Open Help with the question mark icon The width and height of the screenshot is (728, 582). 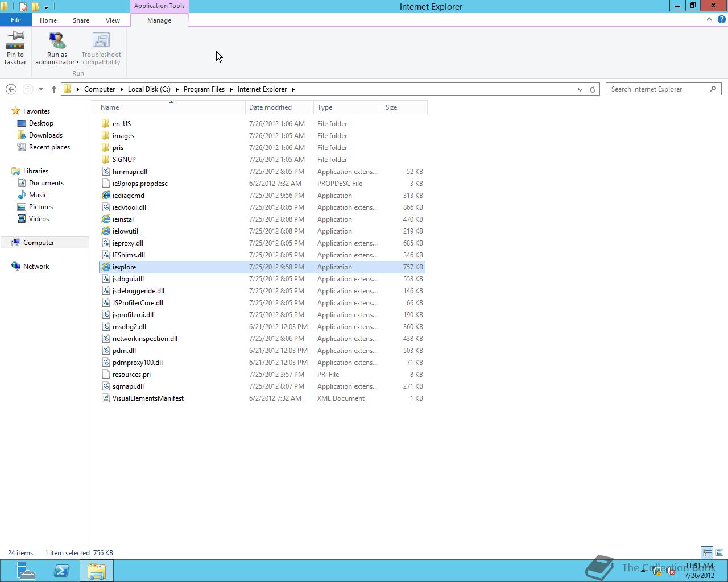click(x=722, y=19)
